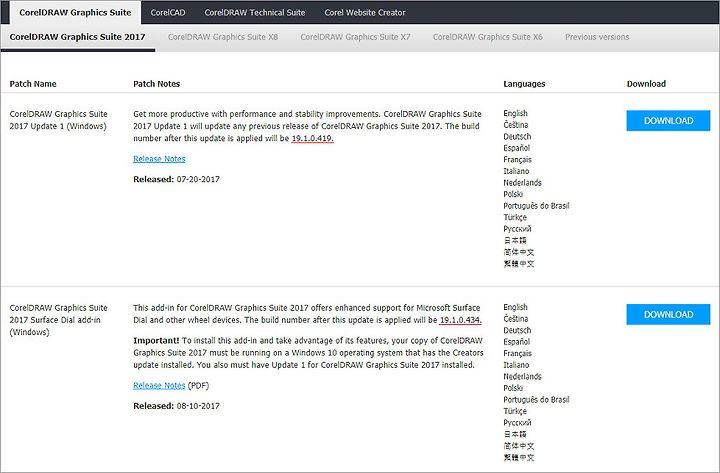
Task: Open Release Notes PDF for Surface Dial add-in
Action: [159, 386]
